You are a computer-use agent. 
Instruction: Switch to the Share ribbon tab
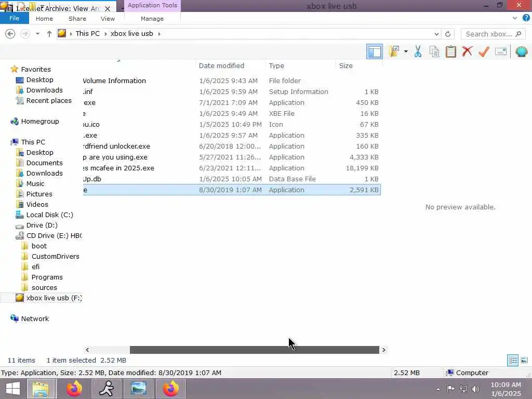pyautogui.click(x=77, y=19)
